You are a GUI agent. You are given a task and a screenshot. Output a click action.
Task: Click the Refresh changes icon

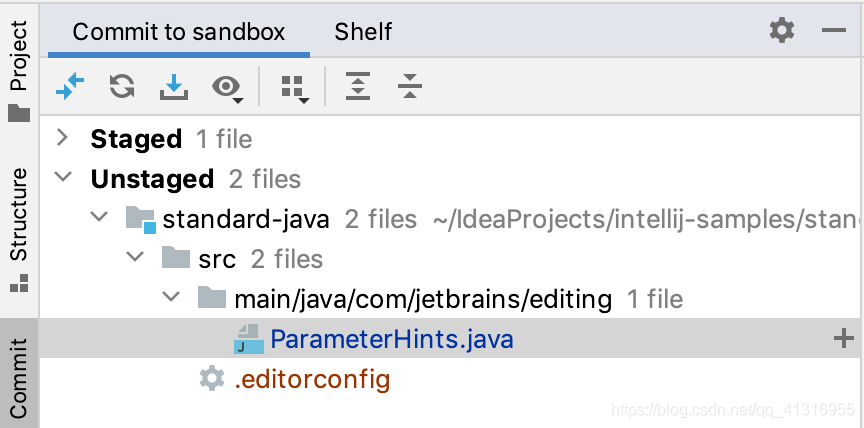(x=122, y=86)
